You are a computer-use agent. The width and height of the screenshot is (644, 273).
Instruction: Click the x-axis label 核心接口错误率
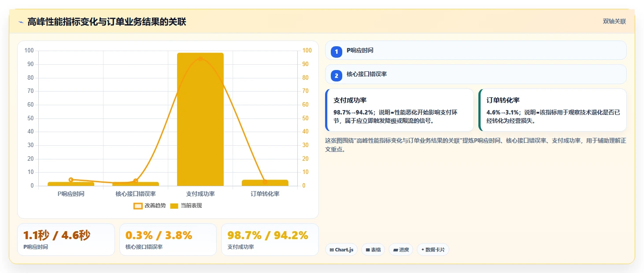pos(136,194)
